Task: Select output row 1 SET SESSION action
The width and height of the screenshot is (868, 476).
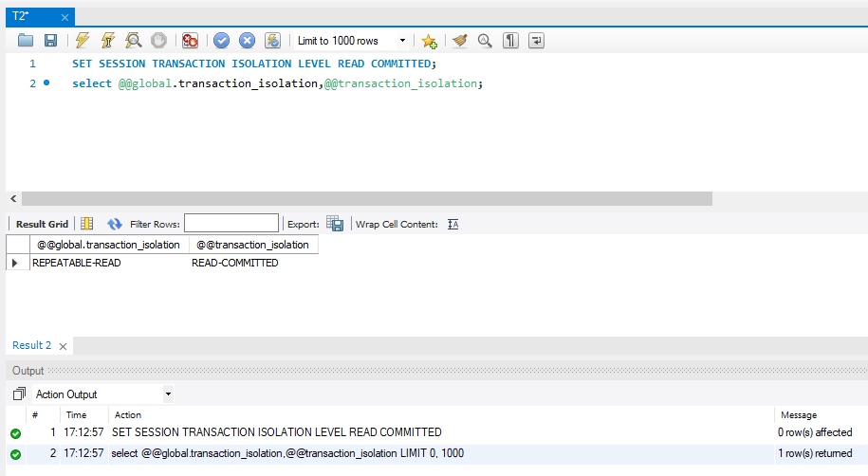Action: pos(277,432)
